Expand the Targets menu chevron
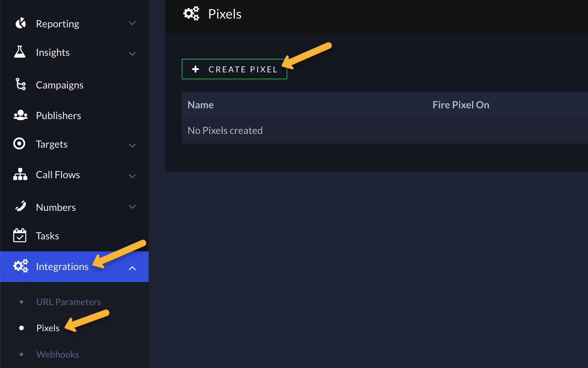The image size is (588, 368). pyautogui.click(x=132, y=145)
